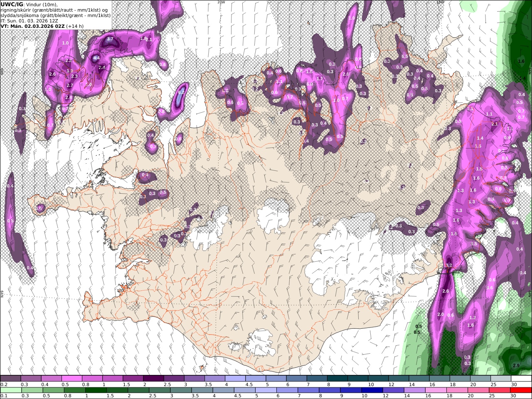Select dark blue rain swatch between 10 and 12

tap(372, 390)
